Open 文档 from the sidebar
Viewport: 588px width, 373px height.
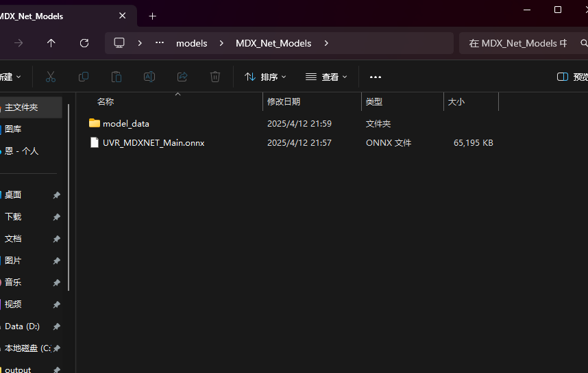pos(13,239)
